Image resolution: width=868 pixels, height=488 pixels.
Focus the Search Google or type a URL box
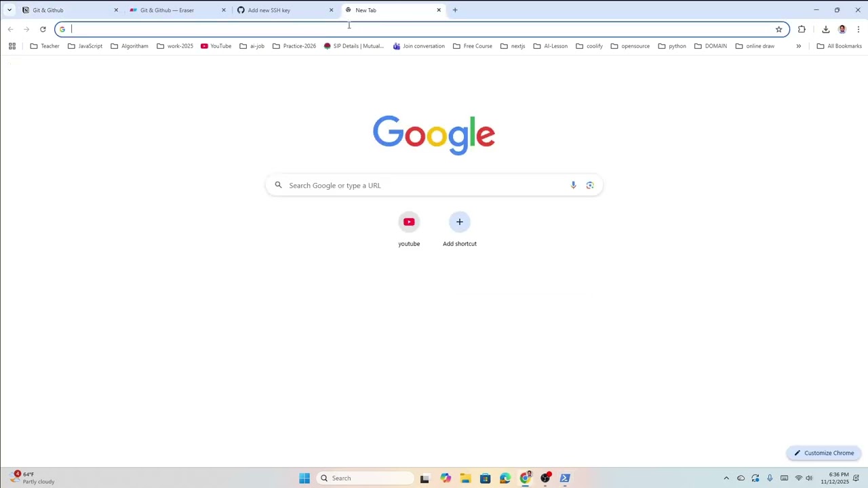pos(434,185)
